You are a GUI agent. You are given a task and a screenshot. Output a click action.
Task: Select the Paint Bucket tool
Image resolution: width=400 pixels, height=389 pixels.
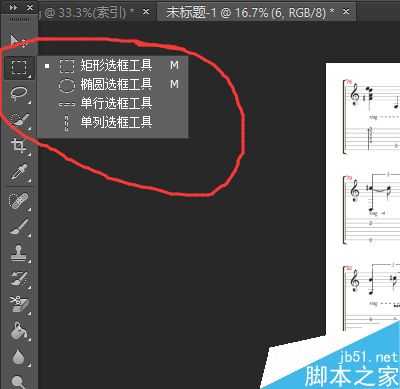(x=19, y=331)
